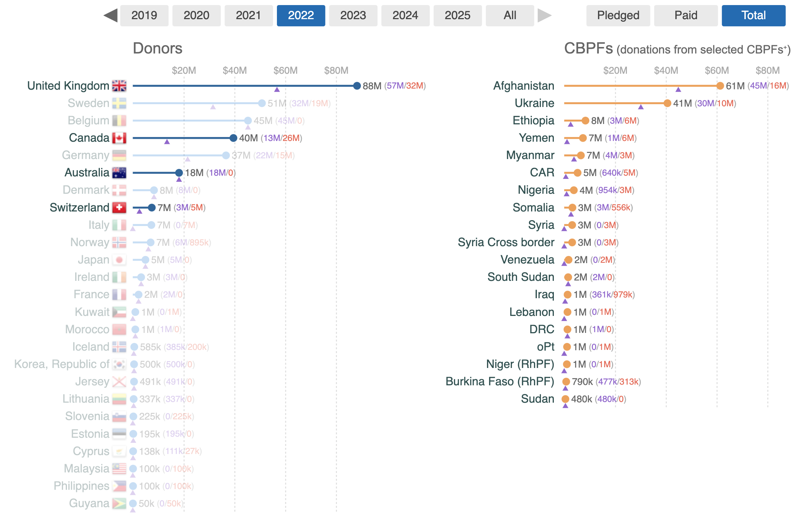
Task: Click the Japan flag icon
Action: point(119,260)
